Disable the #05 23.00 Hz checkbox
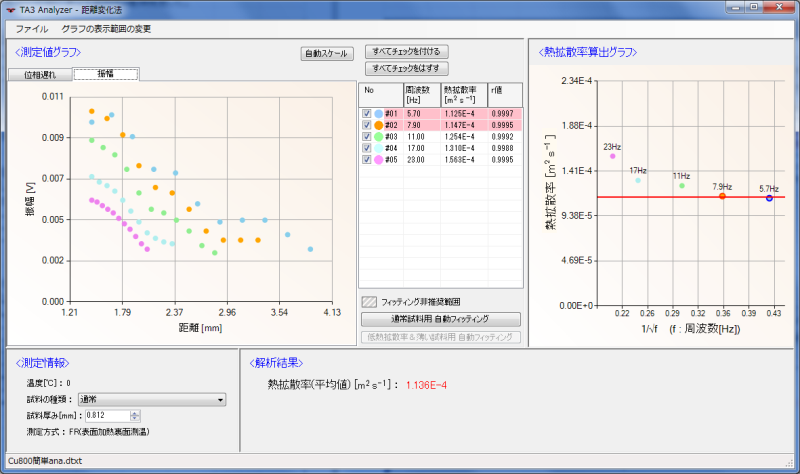 point(366,159)
